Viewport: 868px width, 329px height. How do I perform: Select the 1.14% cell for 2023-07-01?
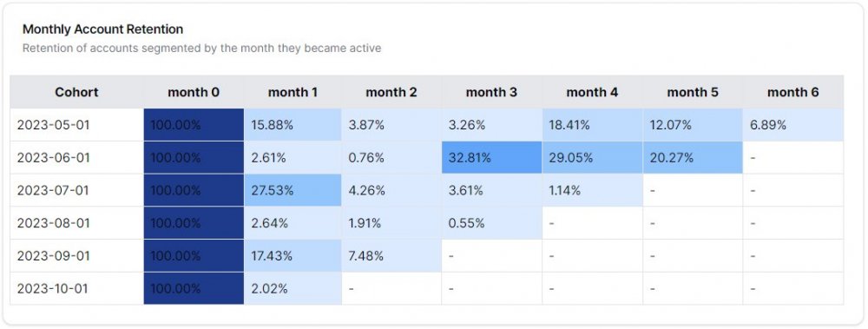point(592,190)
